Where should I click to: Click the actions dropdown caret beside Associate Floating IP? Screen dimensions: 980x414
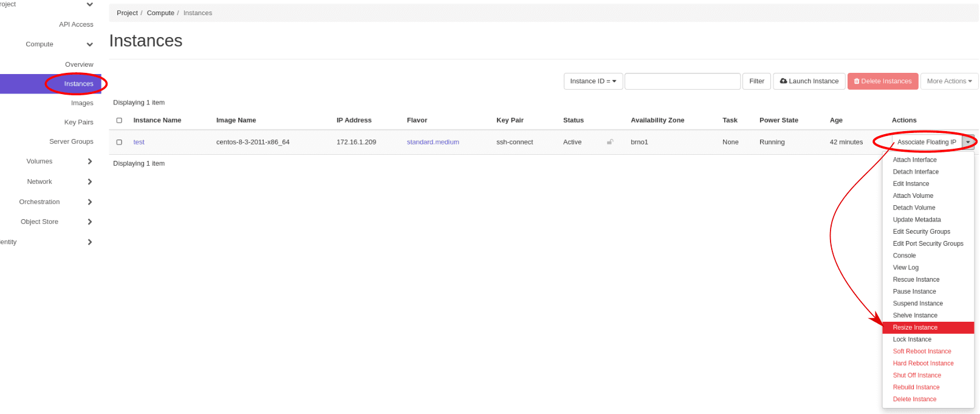point(968,142)
